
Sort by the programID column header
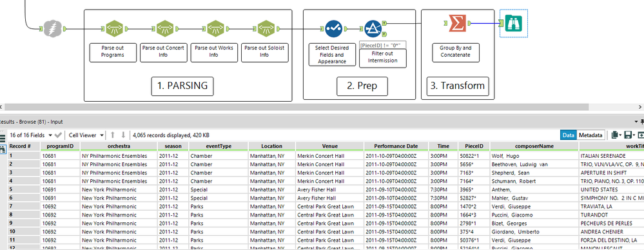(x=61, y=146)
